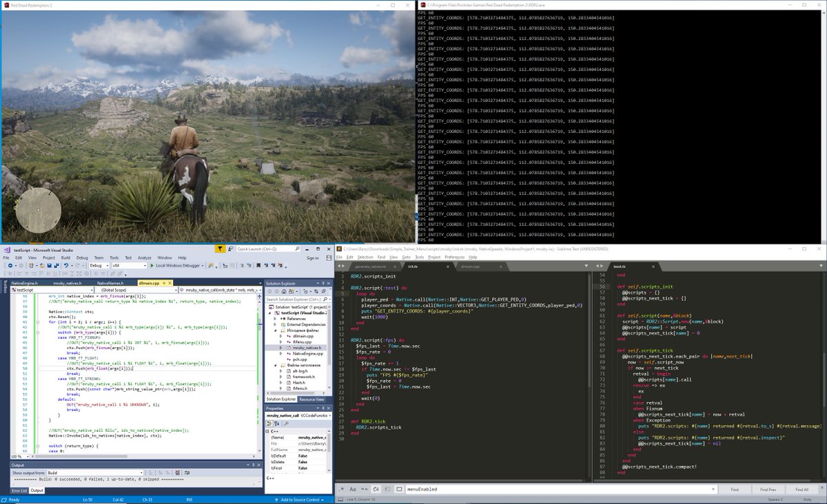Toggle whole word option in Sublime find
Image resolution: width=827 pixels, height=504 pixels.
click(x=364, y=490)
